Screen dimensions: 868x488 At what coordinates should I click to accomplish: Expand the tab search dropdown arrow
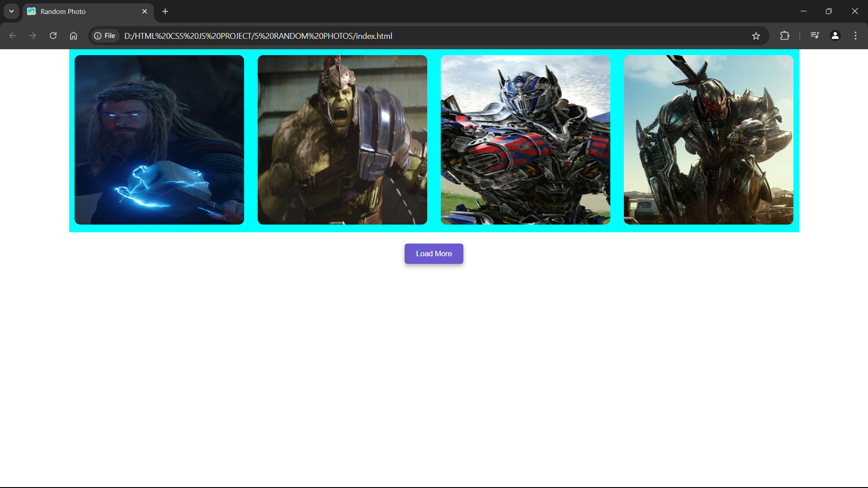coord(11,11)
